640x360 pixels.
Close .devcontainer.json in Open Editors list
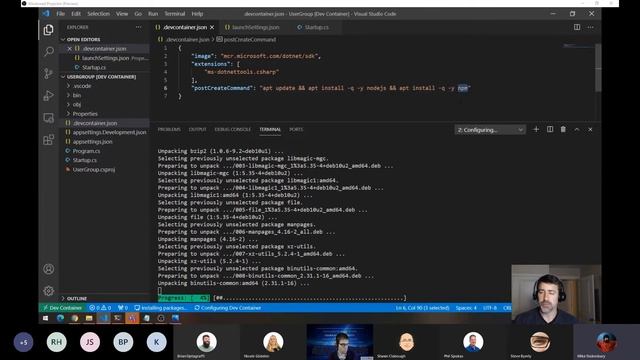(x=69, y=49)
